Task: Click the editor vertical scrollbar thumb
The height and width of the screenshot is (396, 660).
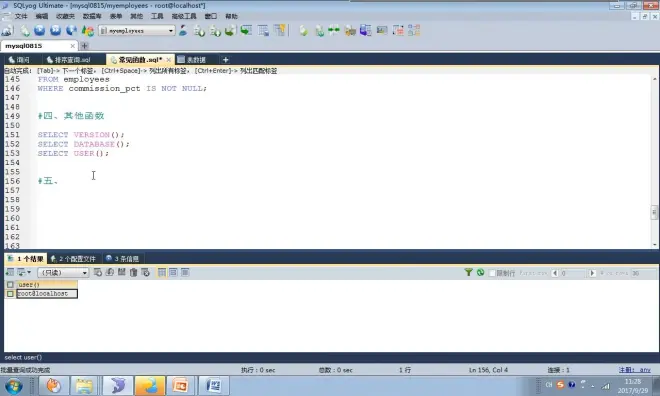Action: click(x=654, y=212)
